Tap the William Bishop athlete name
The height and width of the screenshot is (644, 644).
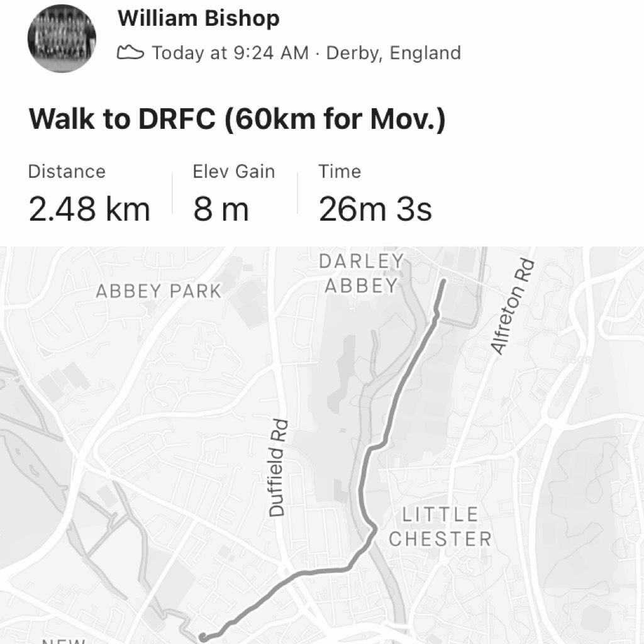pyautogui.click(x=198, y=18)
